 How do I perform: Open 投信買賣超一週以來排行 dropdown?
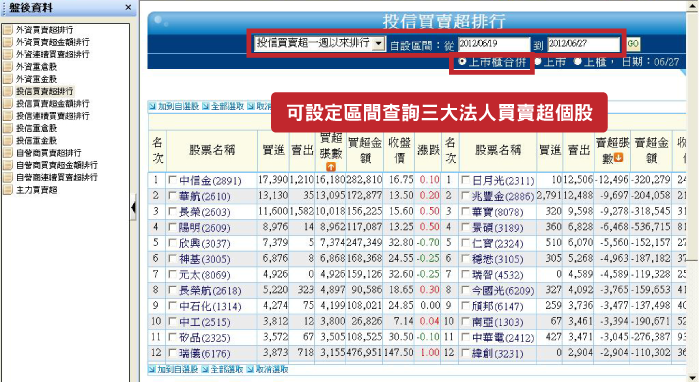pyautogui.click(x=379, y=44)
